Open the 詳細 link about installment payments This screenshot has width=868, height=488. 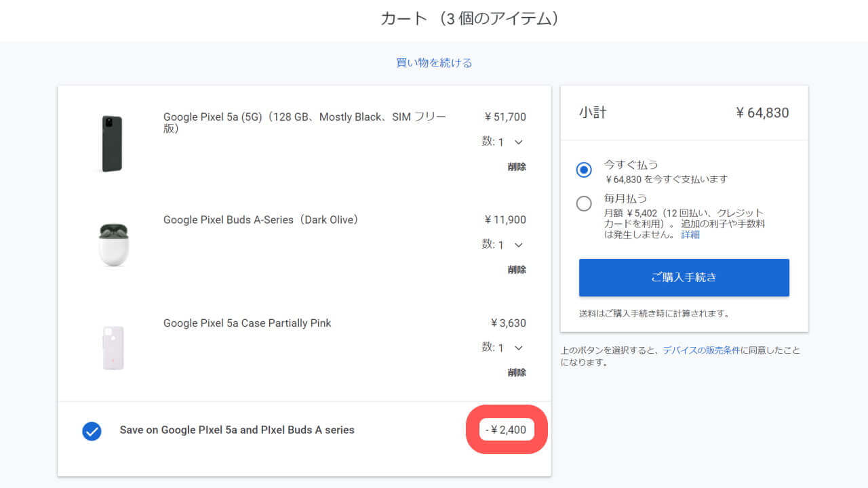pos(690,234)
